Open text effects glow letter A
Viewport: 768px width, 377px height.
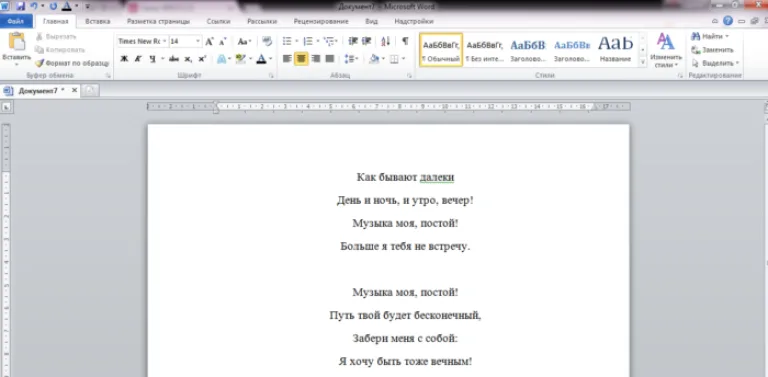[x=221, y=59]
